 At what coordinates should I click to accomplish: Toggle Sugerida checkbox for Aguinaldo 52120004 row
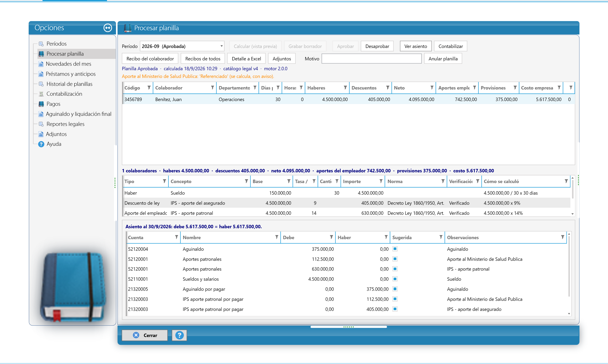[395, 249]
